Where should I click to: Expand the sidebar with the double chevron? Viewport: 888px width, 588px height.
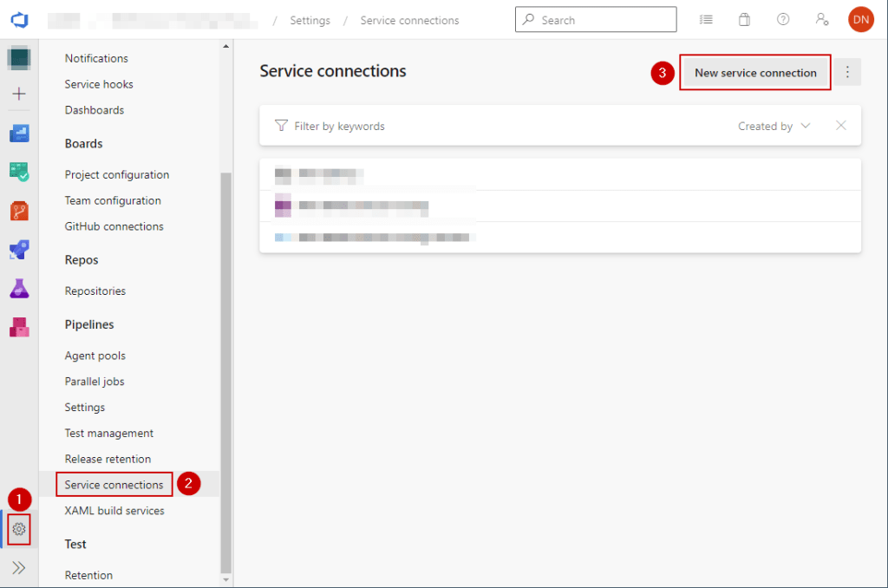(19, 568)
